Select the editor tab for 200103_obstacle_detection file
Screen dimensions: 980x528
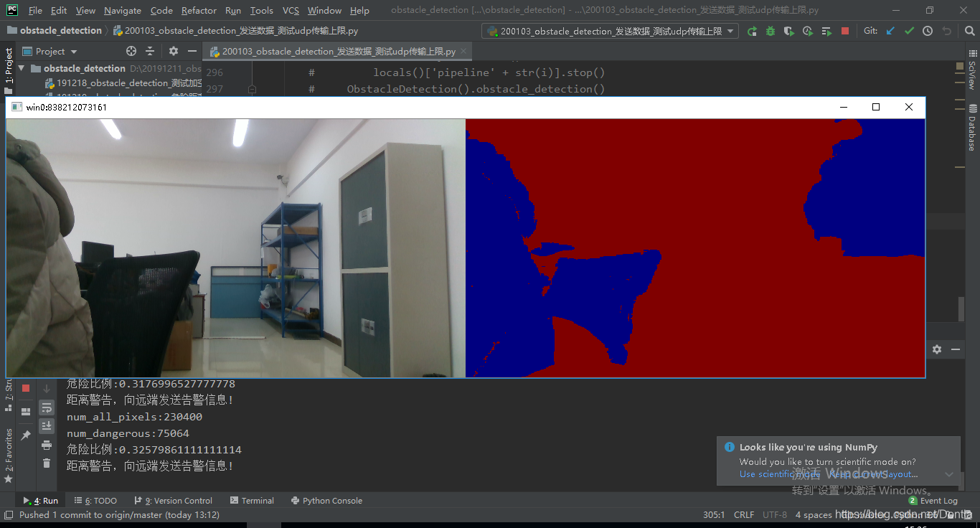tap(337, 52)
